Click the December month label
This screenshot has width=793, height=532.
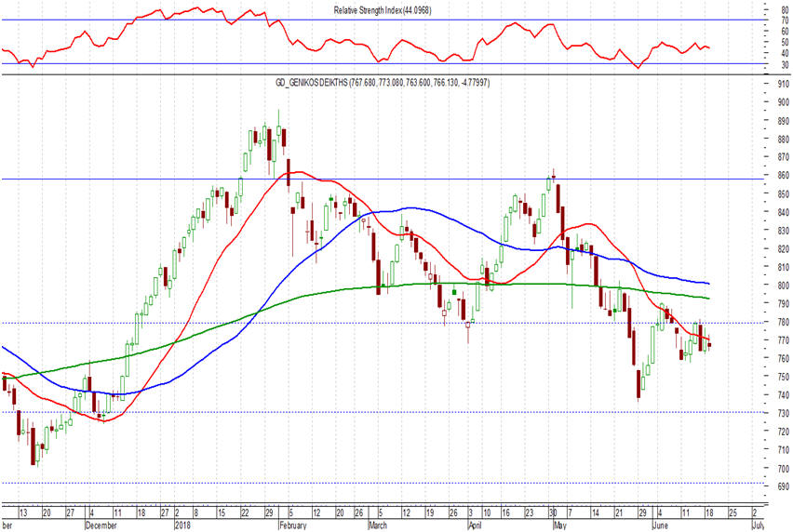click(x=101, y=525)
